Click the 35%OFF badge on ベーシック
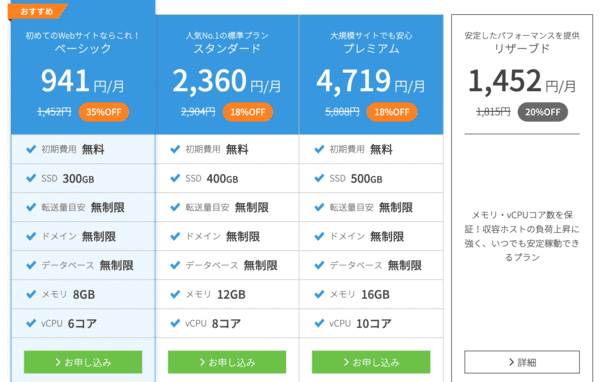600x382 pixels. [104, 112]
